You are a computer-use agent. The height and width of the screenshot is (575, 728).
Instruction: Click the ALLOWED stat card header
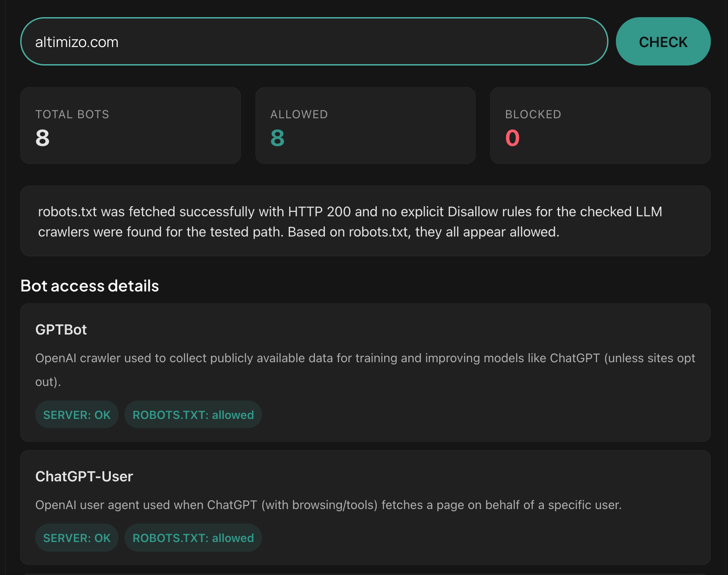point(298,114)
